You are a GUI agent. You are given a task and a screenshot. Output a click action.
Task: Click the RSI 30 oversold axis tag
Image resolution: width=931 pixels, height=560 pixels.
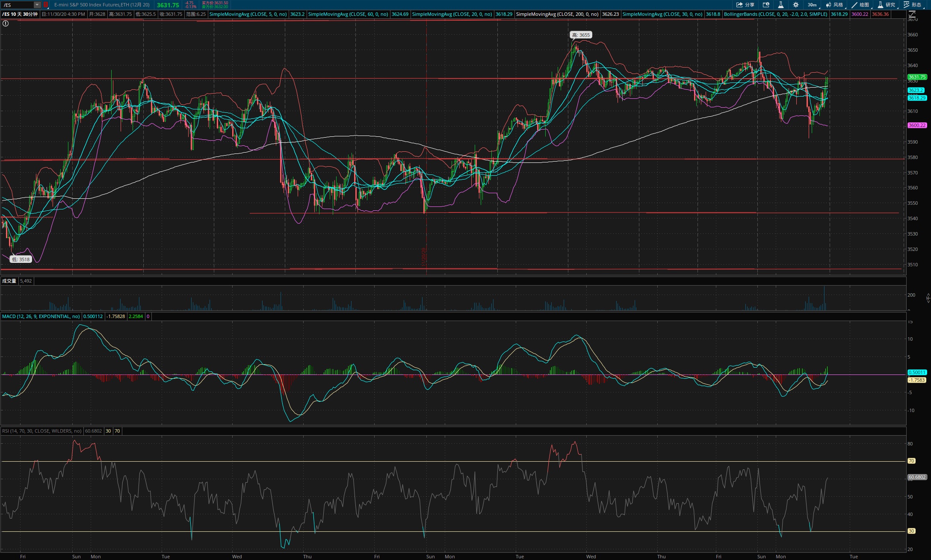click(x=911, y=531)
